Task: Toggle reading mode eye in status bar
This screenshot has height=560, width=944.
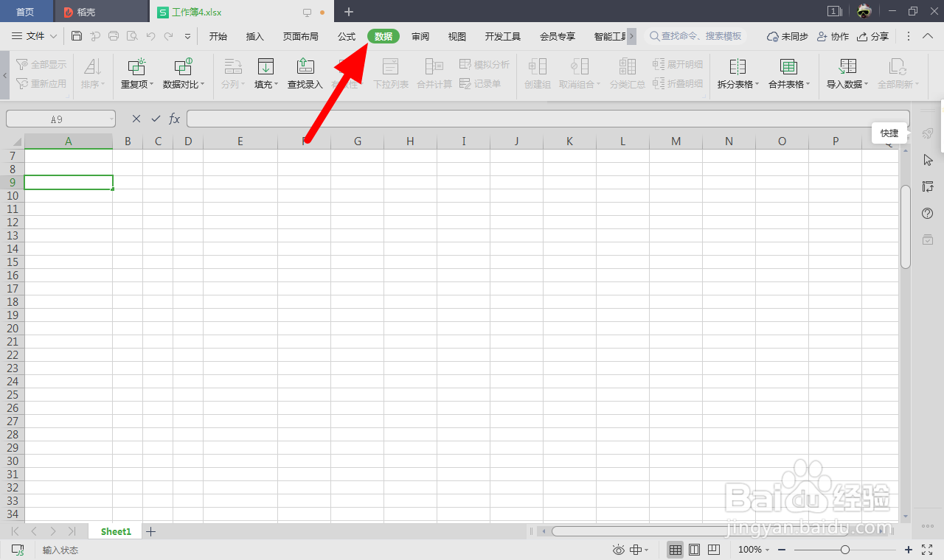Action: click(x=618, y=550)
